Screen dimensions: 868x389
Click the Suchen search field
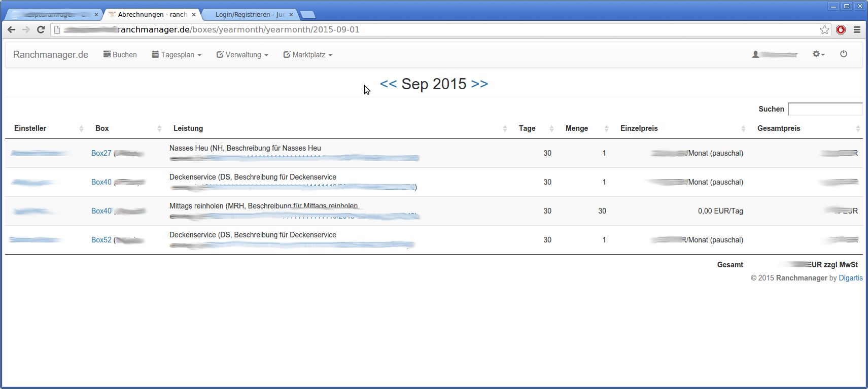click(825, 109)
